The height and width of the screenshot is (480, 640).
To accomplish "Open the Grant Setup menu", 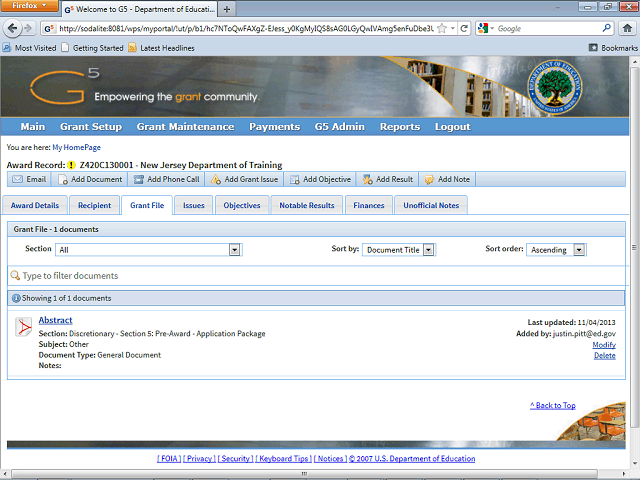I will pyautogui.click(x=91, y=127).
